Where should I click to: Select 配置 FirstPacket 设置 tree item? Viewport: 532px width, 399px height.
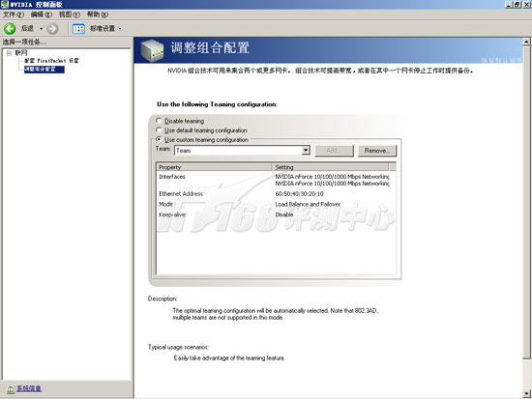51,61
